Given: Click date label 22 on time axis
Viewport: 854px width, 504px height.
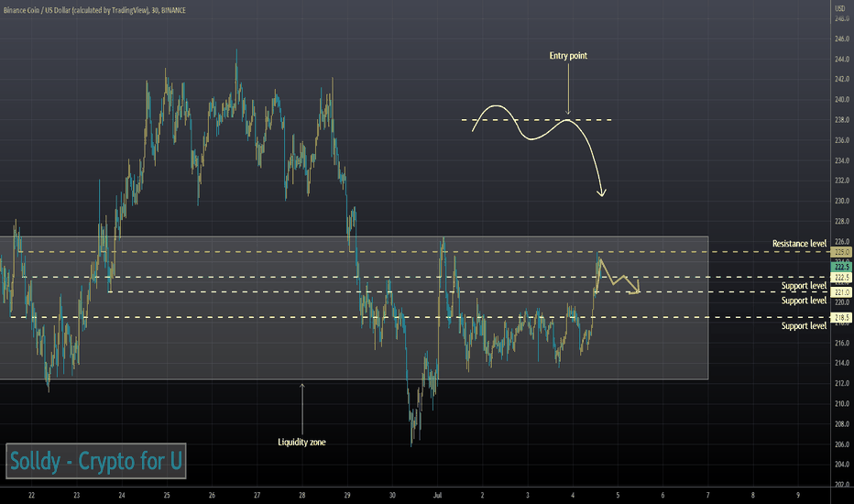Looking at the screenshot, I should 31,495.
